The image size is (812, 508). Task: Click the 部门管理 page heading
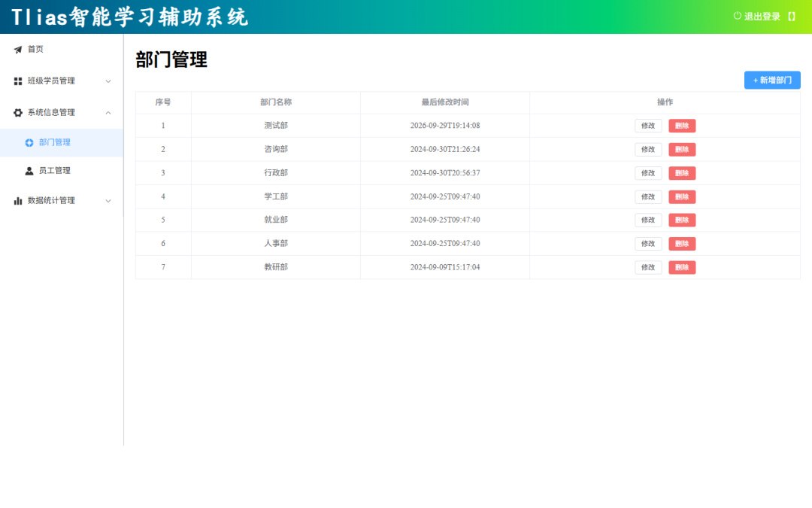(x=171, y=59)
